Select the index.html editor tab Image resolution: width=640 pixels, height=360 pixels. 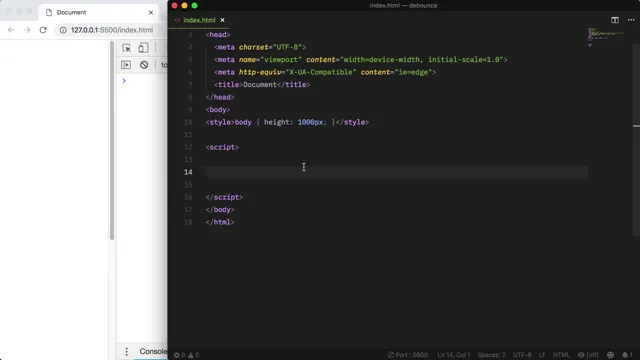(199, 20)
